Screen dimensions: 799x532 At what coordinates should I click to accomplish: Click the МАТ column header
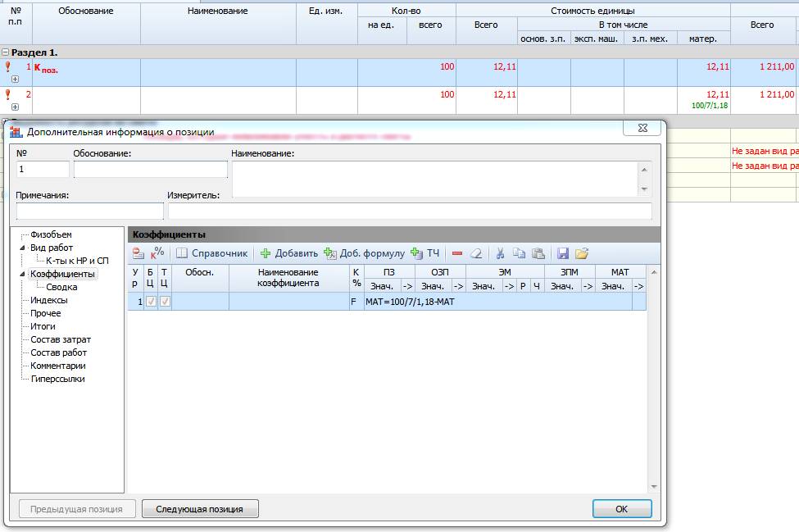620,272
